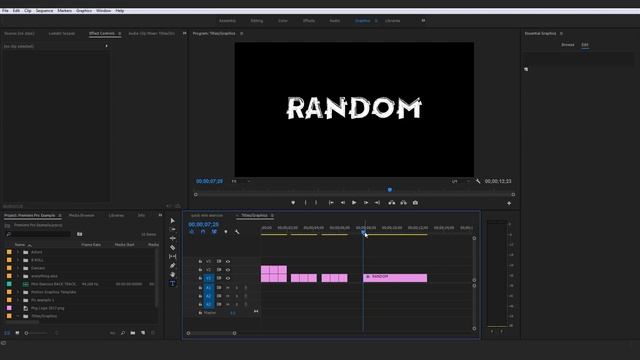Click Play in Program Monitor

354,202
